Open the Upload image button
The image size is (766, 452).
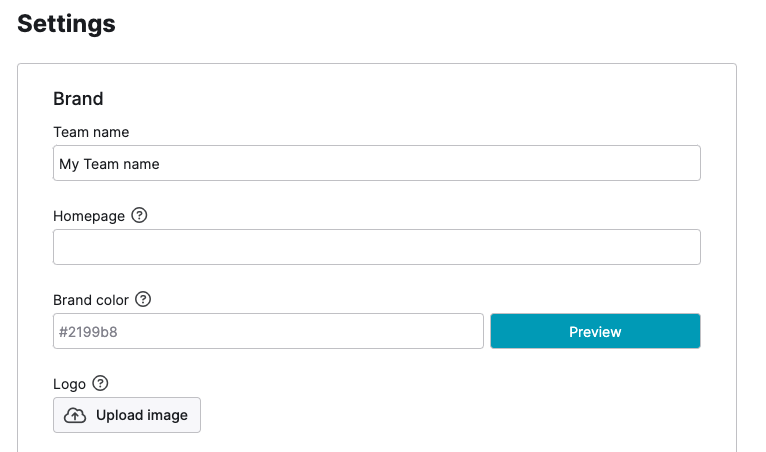point(127,415)
